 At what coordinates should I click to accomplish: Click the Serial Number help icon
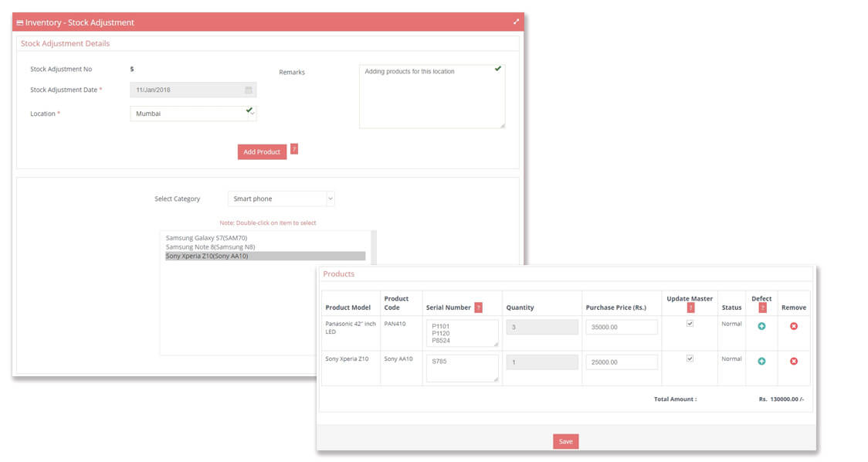[479, 306]
